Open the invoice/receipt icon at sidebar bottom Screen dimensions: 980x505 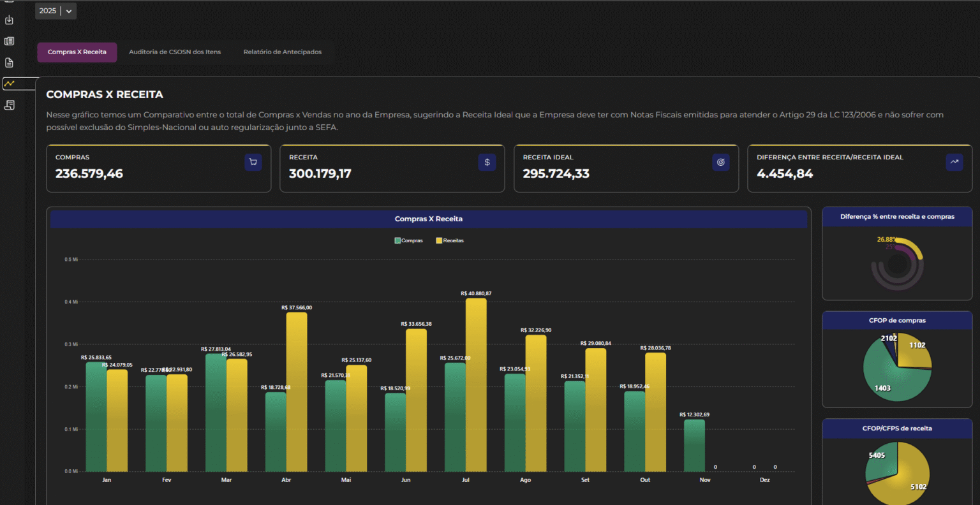point(9,105)
